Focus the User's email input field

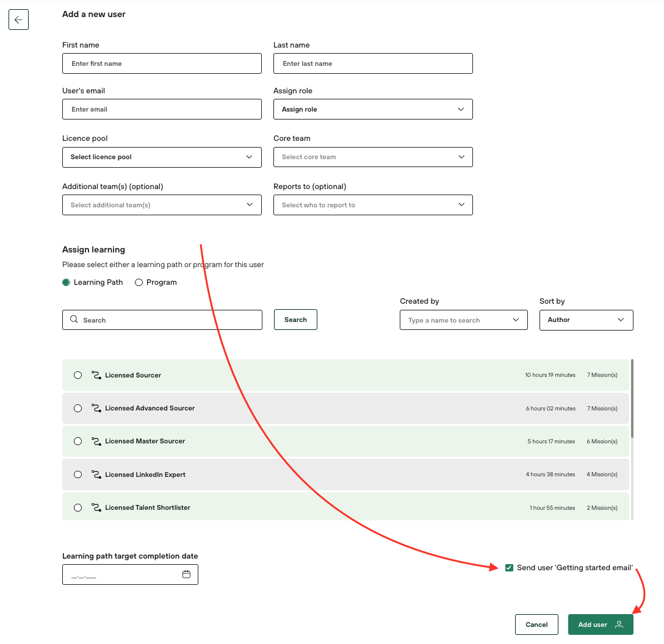[x=162, y=109]
